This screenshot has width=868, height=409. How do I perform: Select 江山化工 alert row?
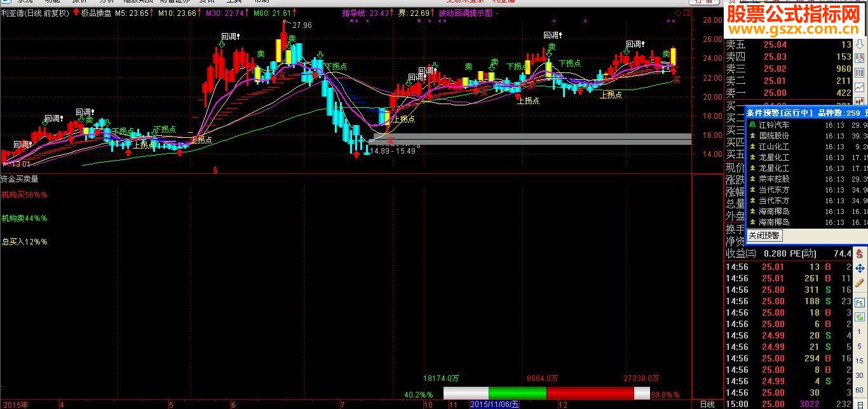[x=807, y=147]
